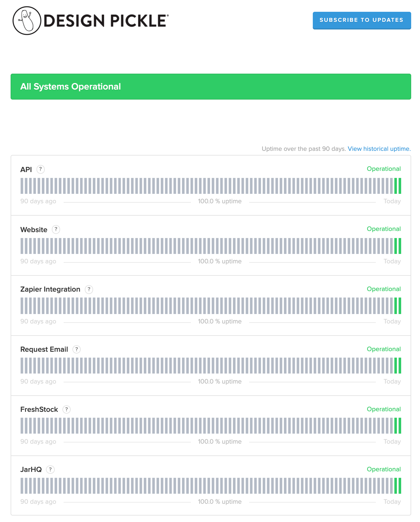
Task: Click Operational status label for JarHQ
Action: 384,469
